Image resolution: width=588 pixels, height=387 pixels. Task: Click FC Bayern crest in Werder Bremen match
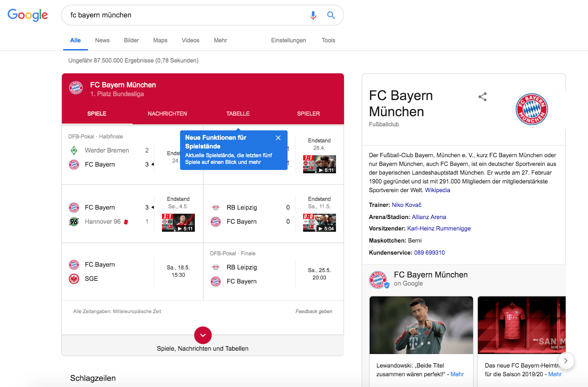click(74, 164)
